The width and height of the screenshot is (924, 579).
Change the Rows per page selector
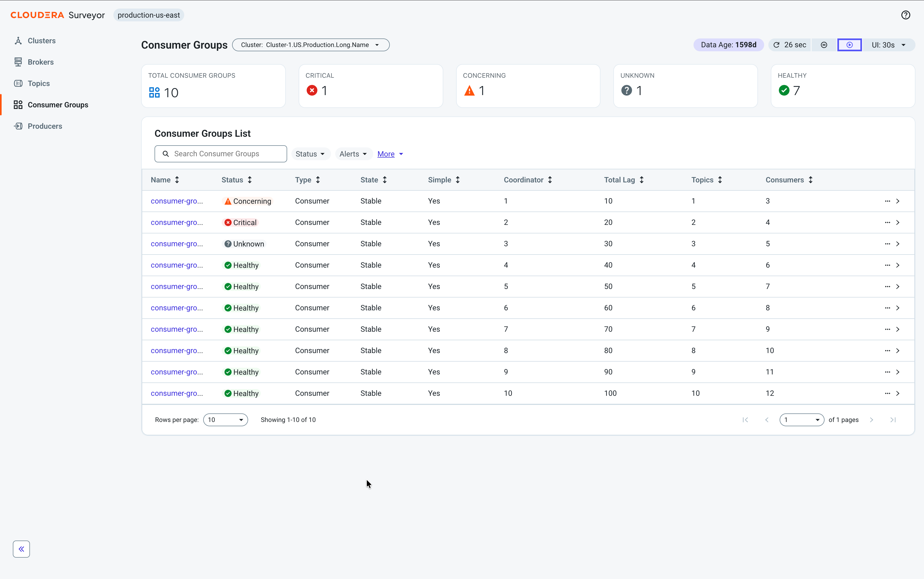coord(225,420)
